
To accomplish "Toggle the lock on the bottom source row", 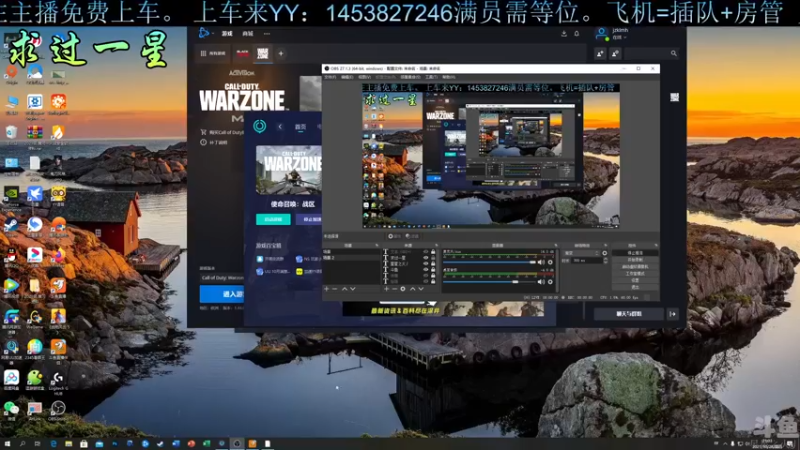I will (x=433, y=282).
